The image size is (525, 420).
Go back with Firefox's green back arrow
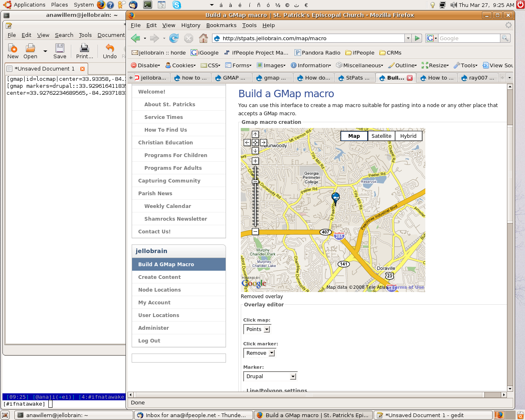135,38
